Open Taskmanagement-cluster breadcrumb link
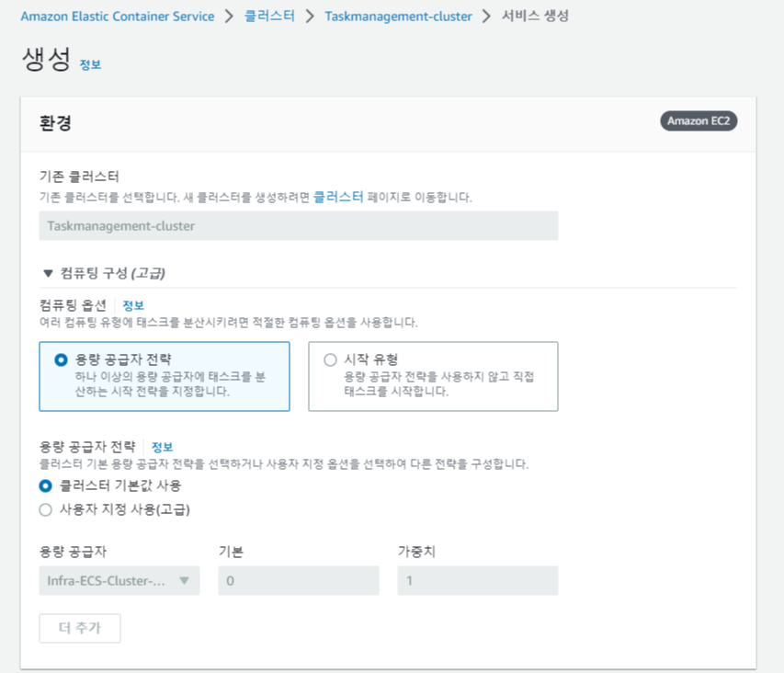Viewport: 784px width, 673px height. point(398,17)
